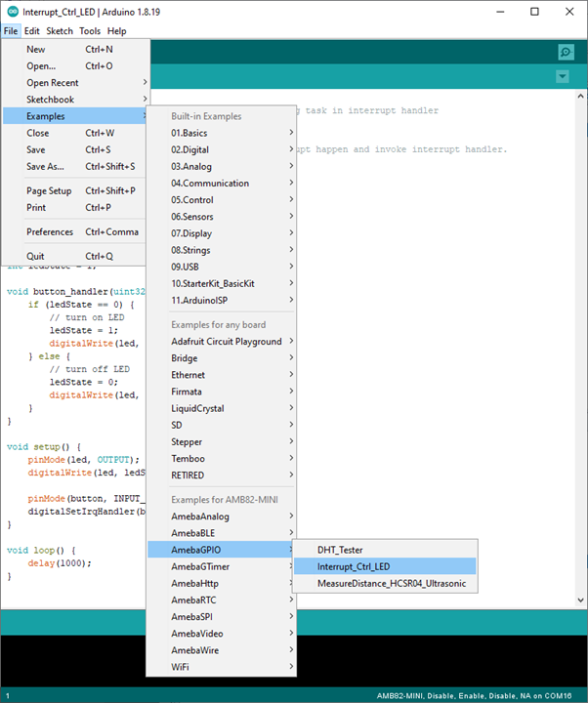Click Quit in File menu
588x703 pixels.
36,257
